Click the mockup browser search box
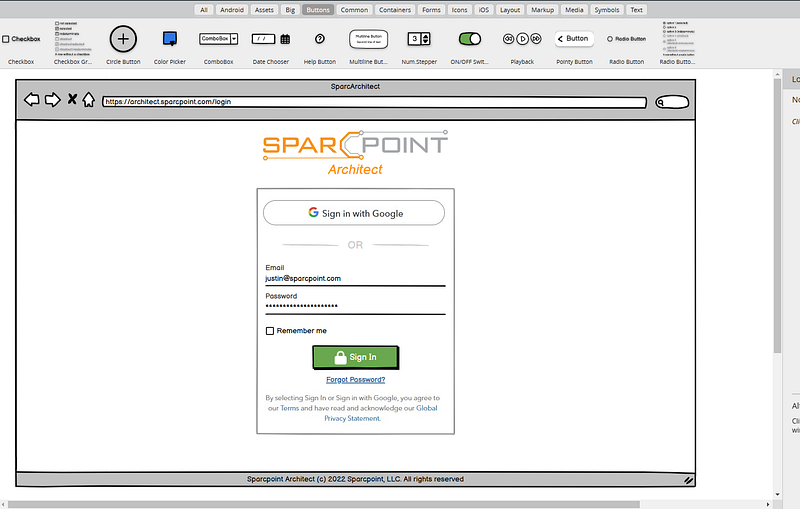Viewport: 800px width, 509px height. (672, 102)
